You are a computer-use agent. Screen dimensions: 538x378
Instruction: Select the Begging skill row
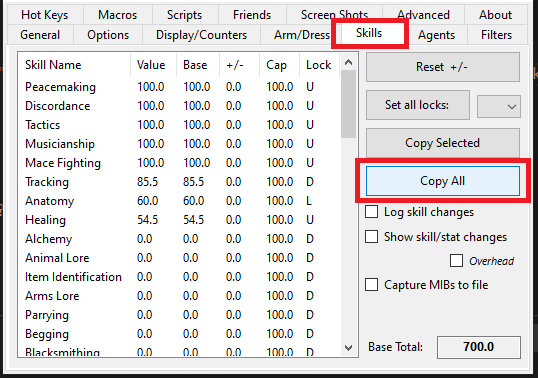(179, 334)
